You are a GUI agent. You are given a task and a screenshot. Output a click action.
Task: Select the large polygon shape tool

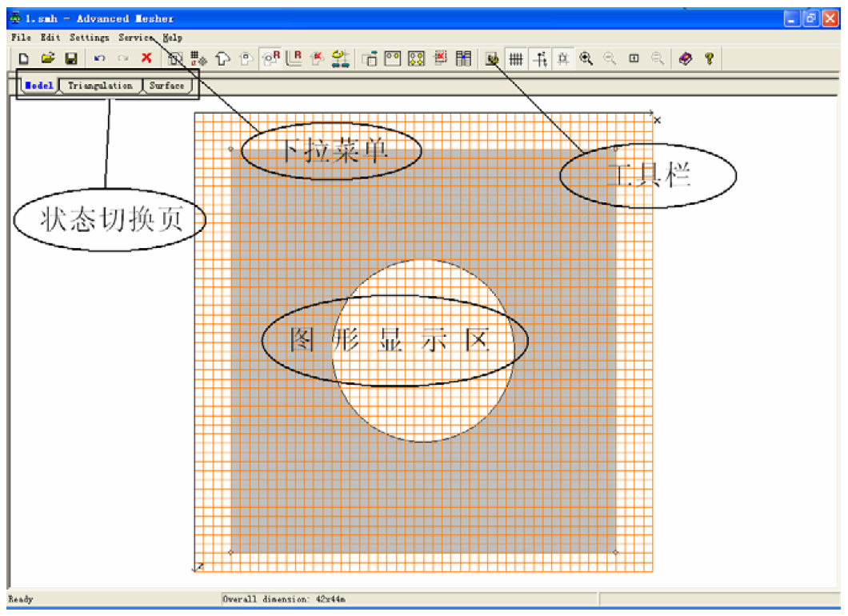click(x=223, y=58)
